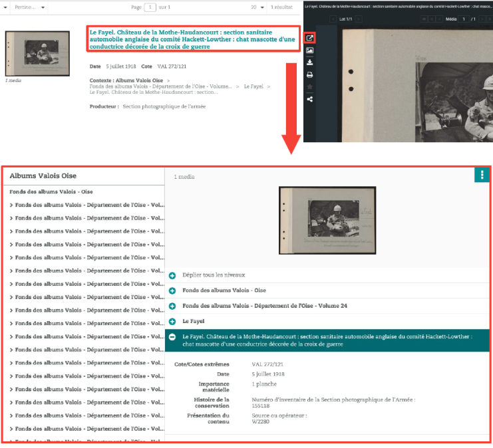The width and height of the screenshot is (493, 448).
Task: Go to previous media arrow left of Média
Action: pos(440,19)
